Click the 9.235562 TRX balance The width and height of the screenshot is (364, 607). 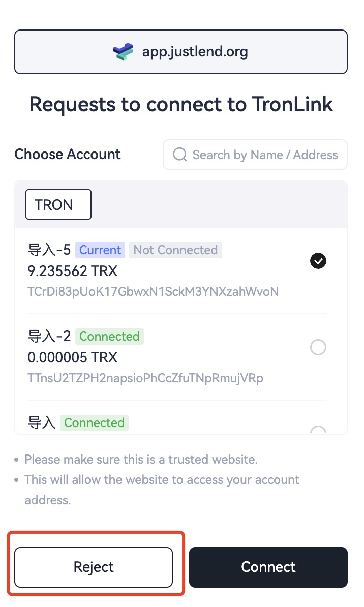(73, 271)
